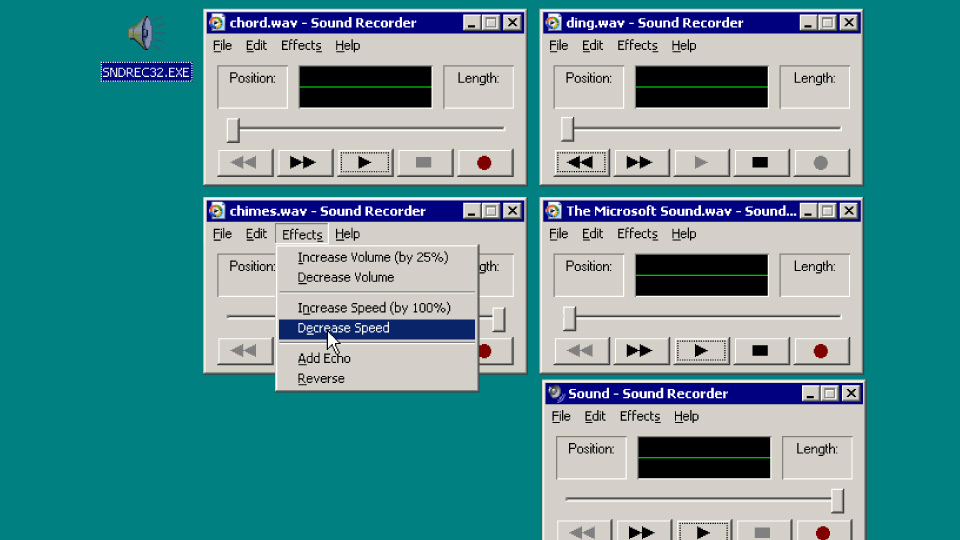Start recording in the Sound window
This screenshot has height=540, width=960.
tap(823, 531)
